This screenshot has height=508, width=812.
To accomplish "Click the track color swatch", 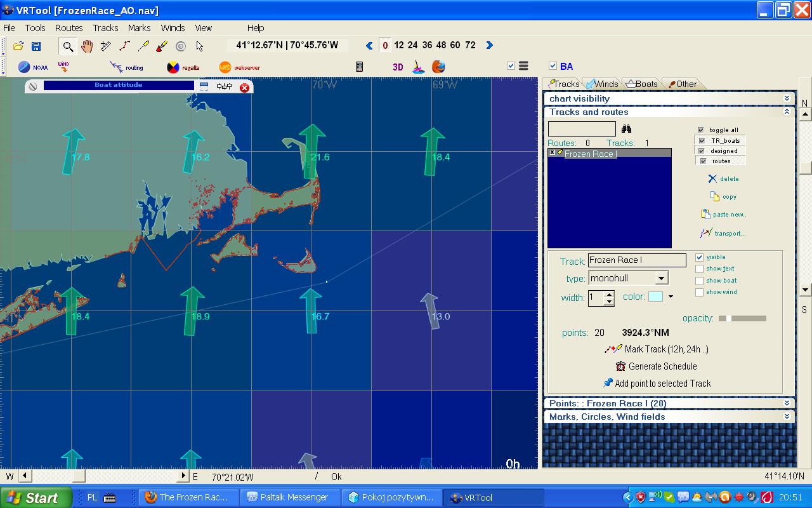I will [655, 297].
